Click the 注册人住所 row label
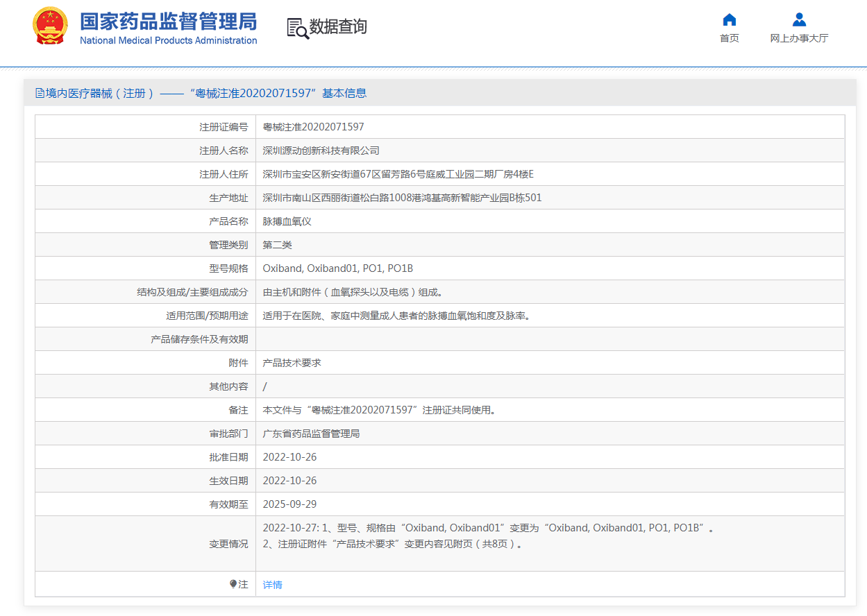This screenshot has width=867, height=616. coord(224,174)
